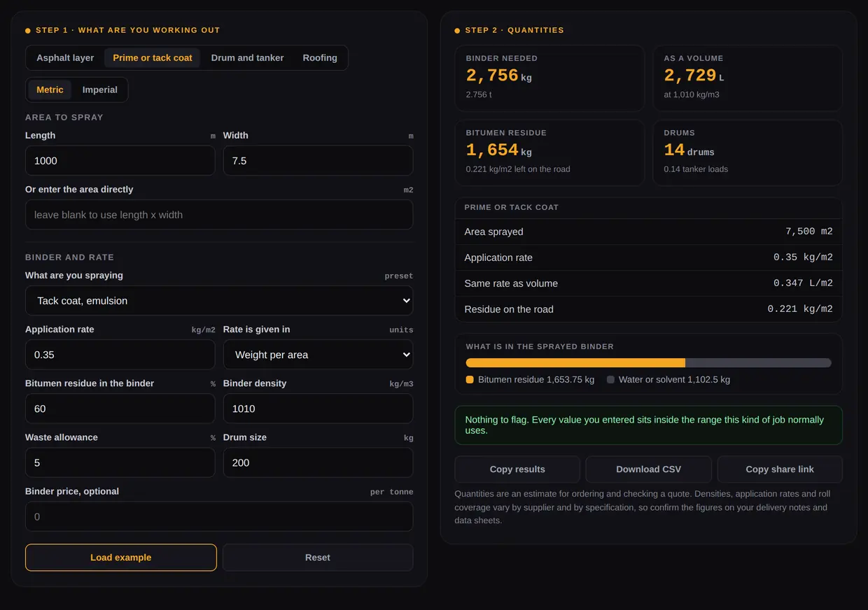Click the 0.14 tanker loads text
The height and width of the screenshot is (610, 868).
point(696,169)
